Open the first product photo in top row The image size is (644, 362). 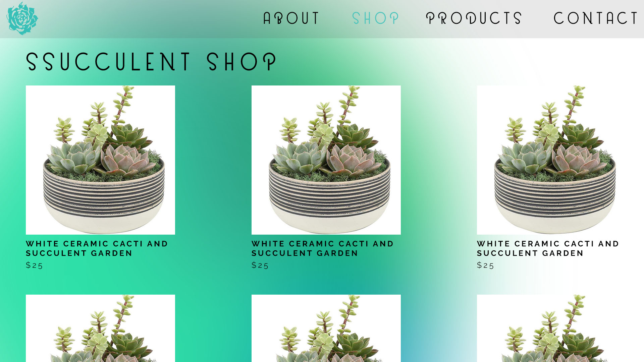coord(100,160)
